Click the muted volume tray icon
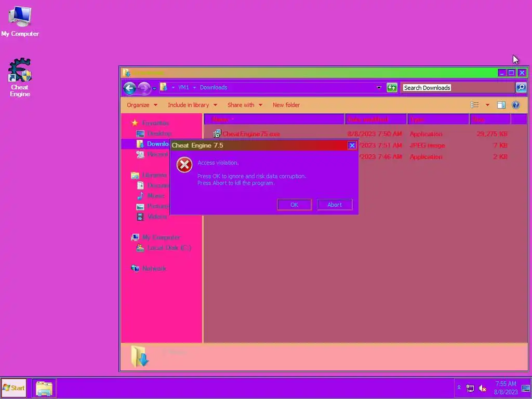Image resolution: width=532 pixels, height=399 pixels. 482,388
